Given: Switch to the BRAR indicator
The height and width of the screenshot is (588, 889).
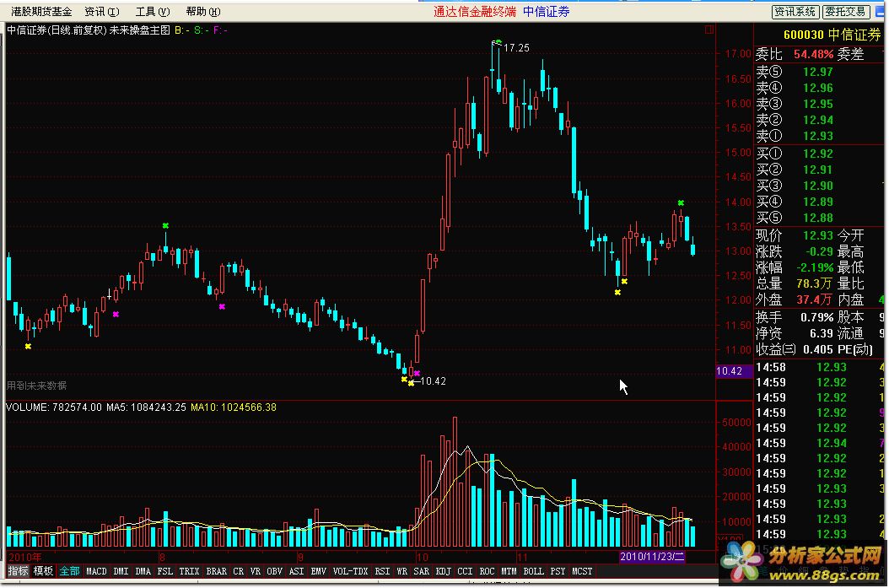Looking at the screenshot, I should (x=216, y=572).
